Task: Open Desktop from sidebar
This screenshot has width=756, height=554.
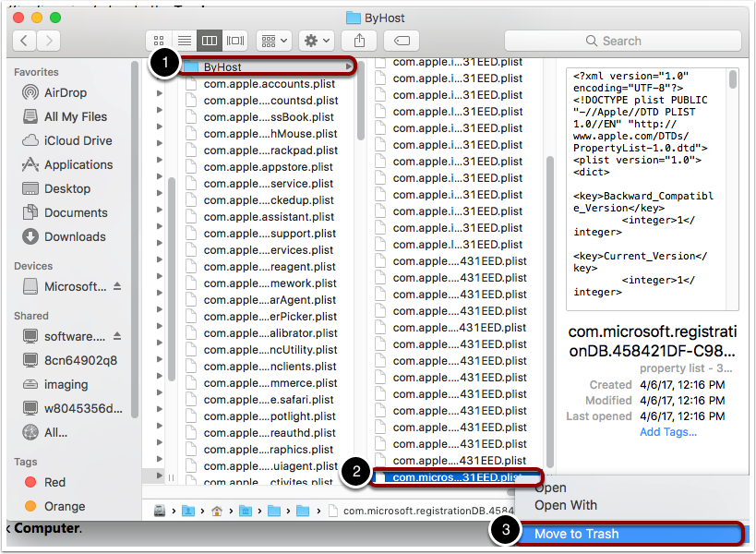Action: pos(67,188)
